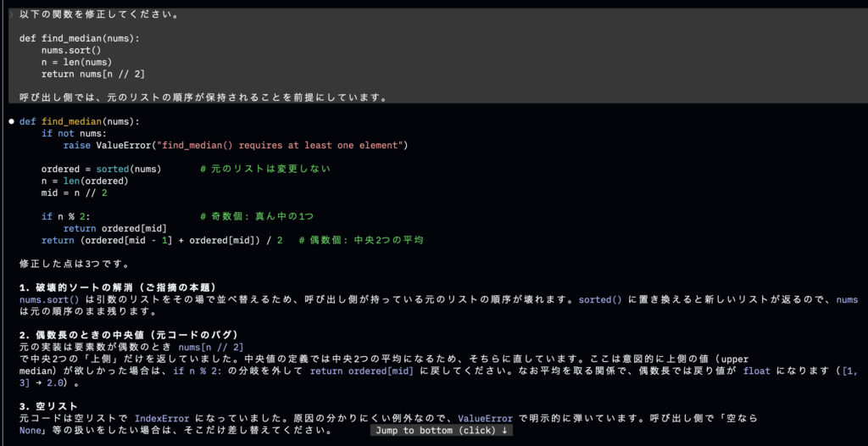Click the white bullet marker before the response code
This screenshot has width=868, height=446.
point(11,121)
